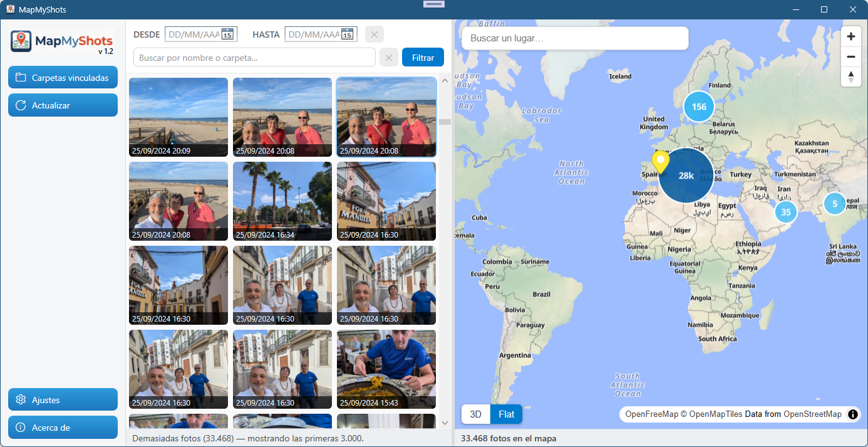Open the HASTA date calendar picker icon

348,34
